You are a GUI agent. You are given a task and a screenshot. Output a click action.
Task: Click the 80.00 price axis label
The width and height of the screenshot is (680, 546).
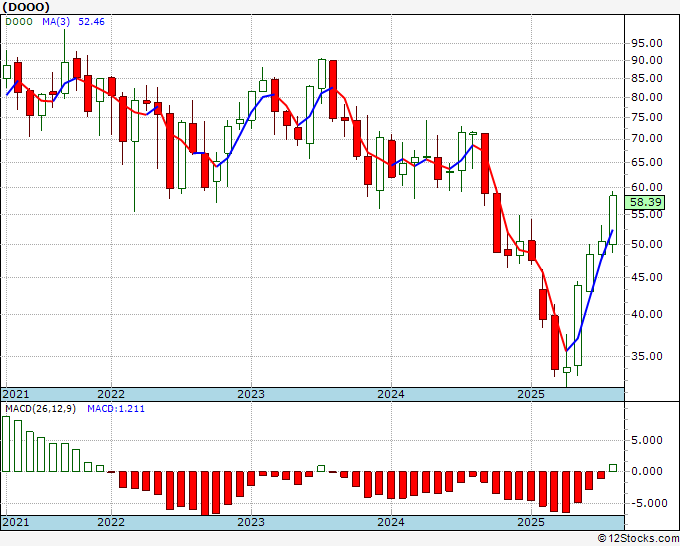tap(647, 98)
